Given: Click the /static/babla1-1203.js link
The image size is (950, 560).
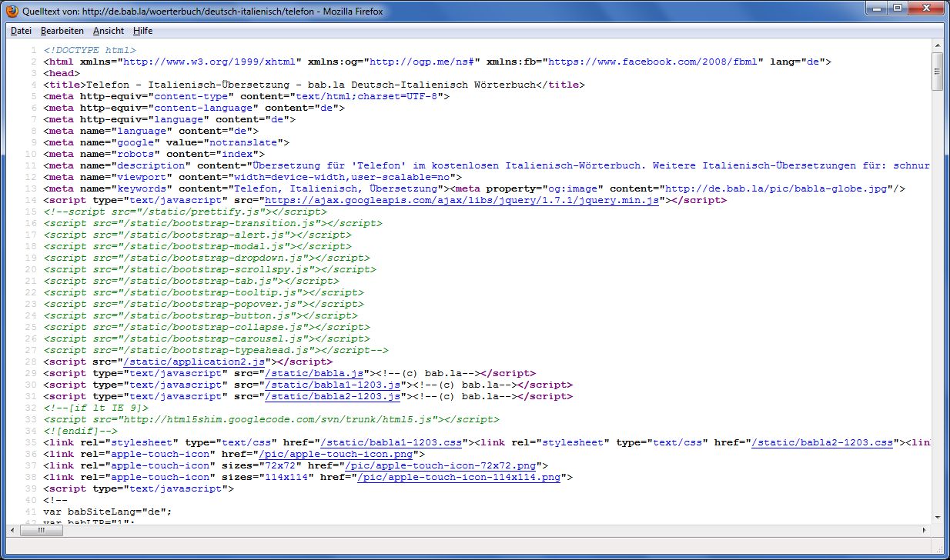Looking at the screenshot, I should (333, 385).
